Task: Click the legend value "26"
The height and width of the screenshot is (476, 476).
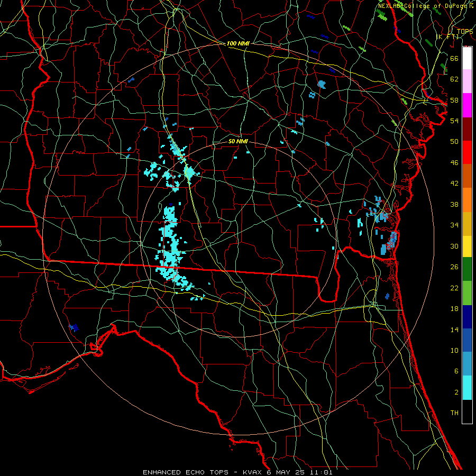Action: coord(454,267)
